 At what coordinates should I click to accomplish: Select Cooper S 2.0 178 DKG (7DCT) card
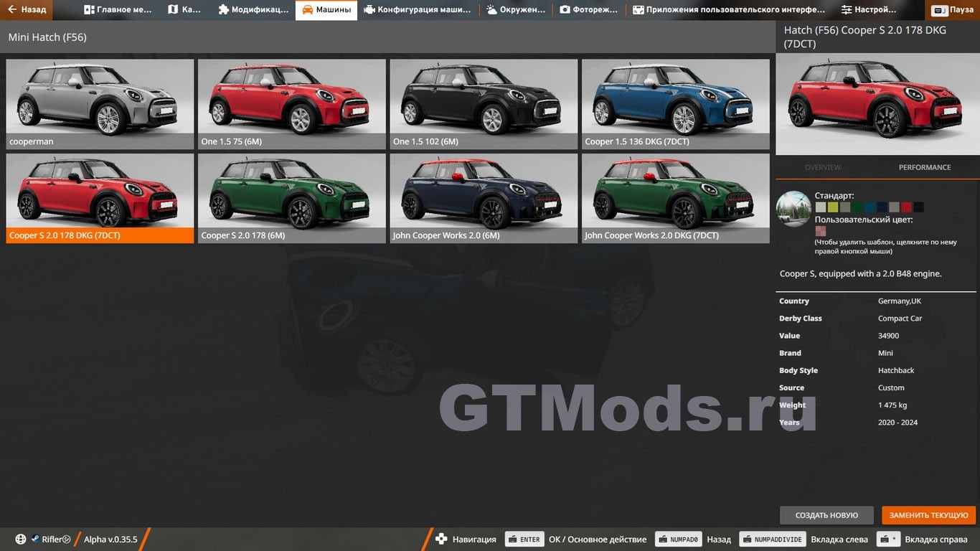click(x=100, y=198)
